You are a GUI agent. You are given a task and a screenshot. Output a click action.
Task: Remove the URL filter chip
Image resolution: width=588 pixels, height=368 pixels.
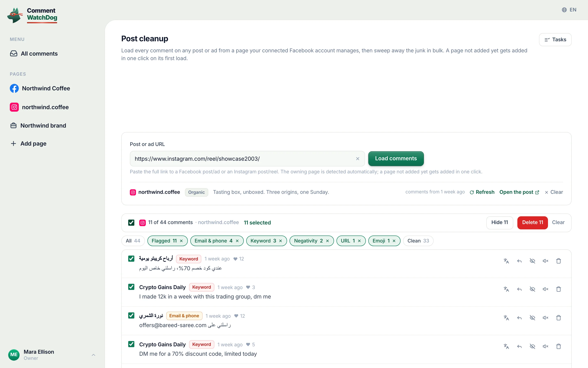[x=359, y=241]
